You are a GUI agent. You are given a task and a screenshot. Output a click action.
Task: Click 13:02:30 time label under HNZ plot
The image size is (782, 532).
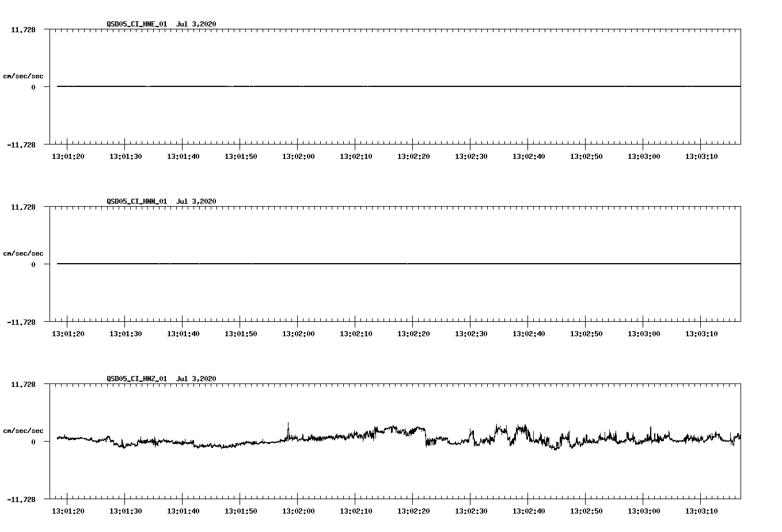point(471,511)
